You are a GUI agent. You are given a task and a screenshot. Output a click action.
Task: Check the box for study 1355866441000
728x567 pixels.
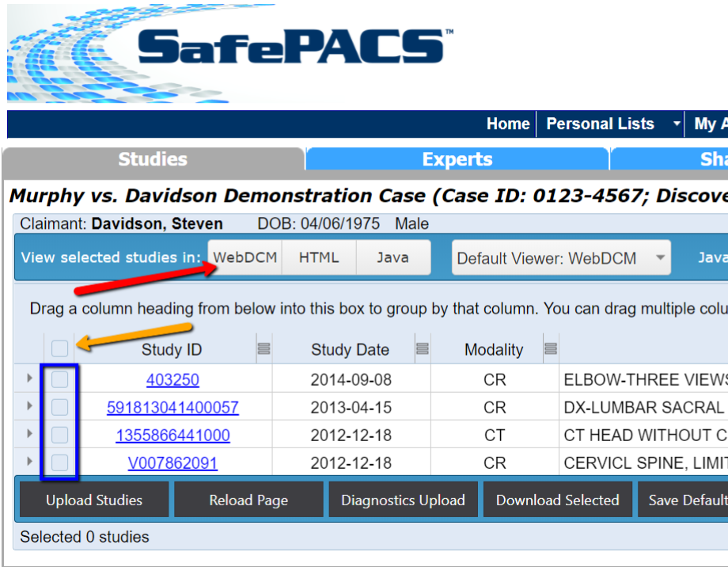59,435
